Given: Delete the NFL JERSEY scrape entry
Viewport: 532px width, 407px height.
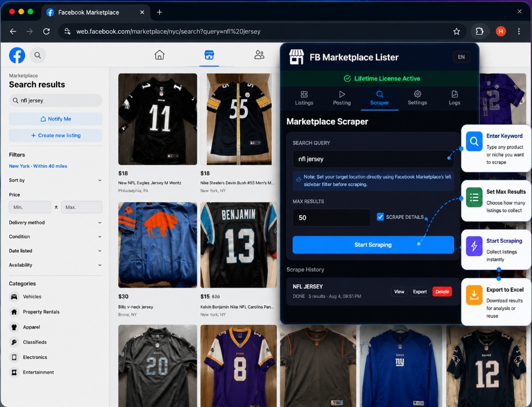Looking at the screenshot, I should tap(442, 292).
